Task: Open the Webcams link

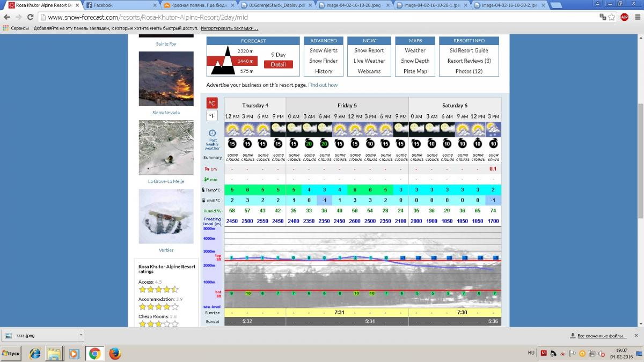Action: pyautogui.click(x=369, y=71)
